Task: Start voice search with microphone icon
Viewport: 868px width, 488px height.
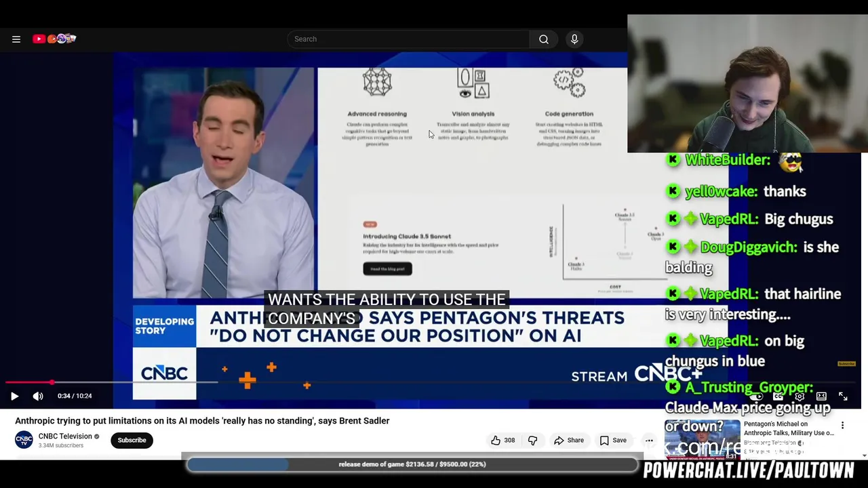Action: (x=574, y=39)
